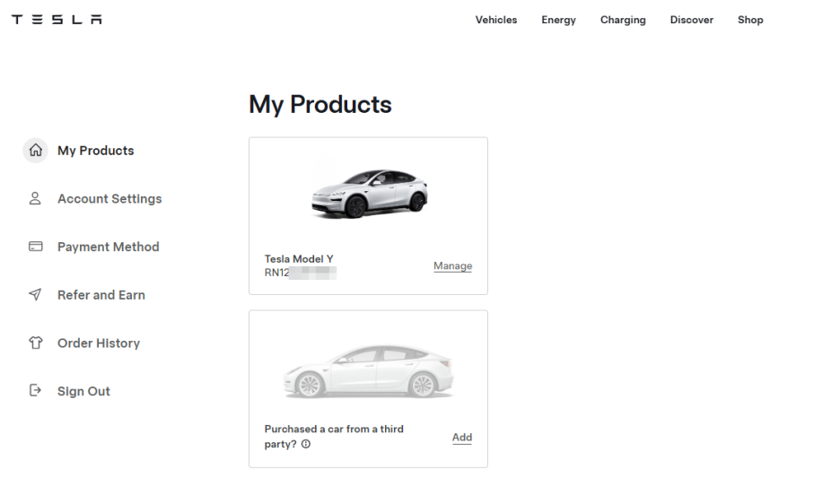The image size is (840, 504).
Task: Select My Products in the sidebar
Action: 95,151
